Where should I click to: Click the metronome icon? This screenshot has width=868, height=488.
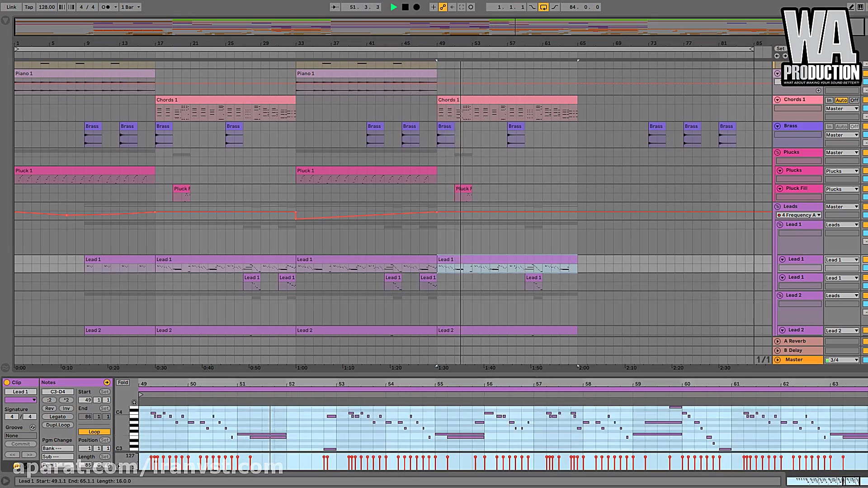pyautogui.click(x=105, y=7)
